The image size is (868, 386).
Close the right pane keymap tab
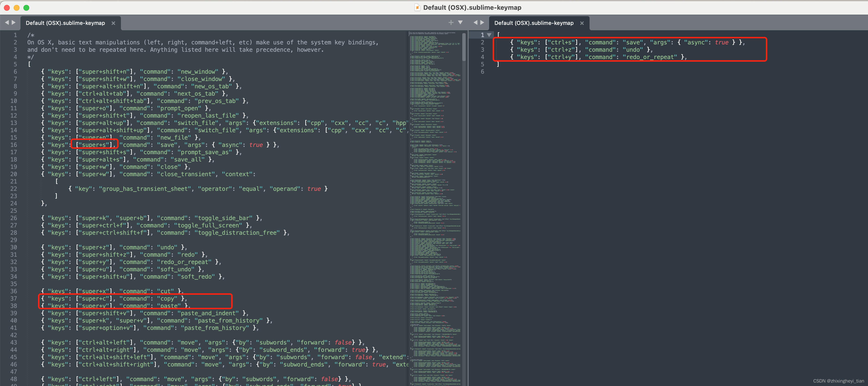[582, 23]
